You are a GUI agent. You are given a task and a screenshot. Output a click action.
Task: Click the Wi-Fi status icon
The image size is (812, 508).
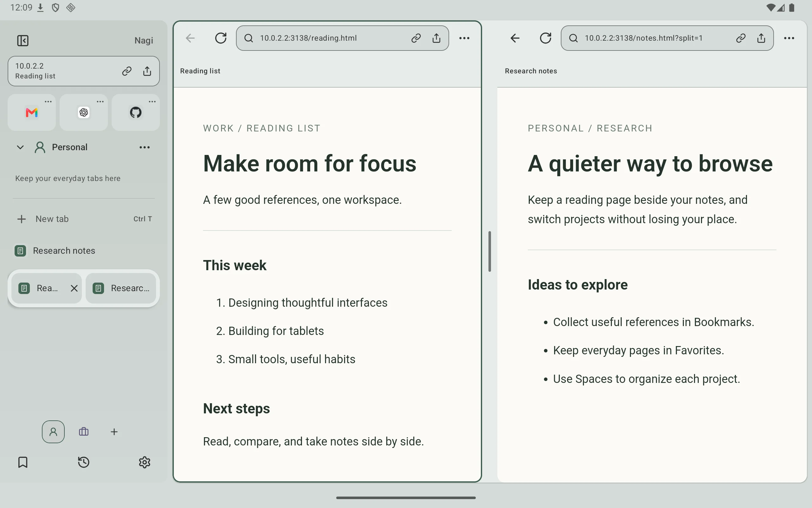tap(771, 7)
